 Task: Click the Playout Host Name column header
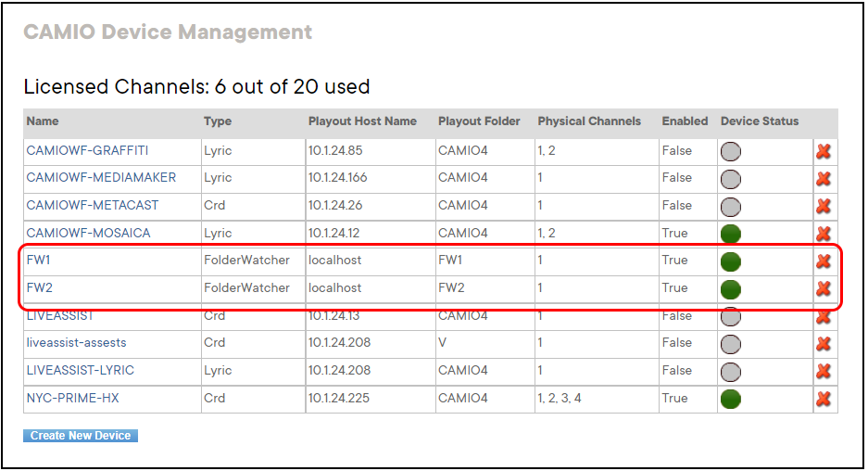pos(362,121)
